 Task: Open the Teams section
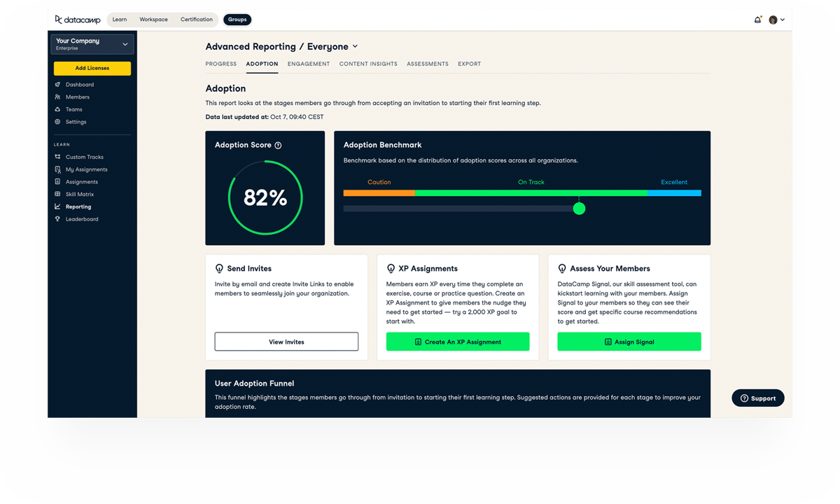pyautogui.click(x=73, y=109)
